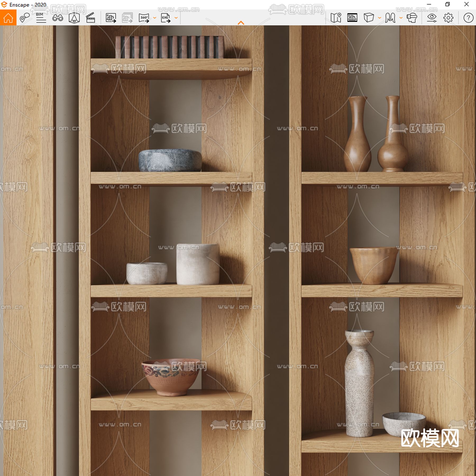Export a screenshot of the render
Image resolution: width=476 pixels, height=476 pixels.
(x=111, y=18)
